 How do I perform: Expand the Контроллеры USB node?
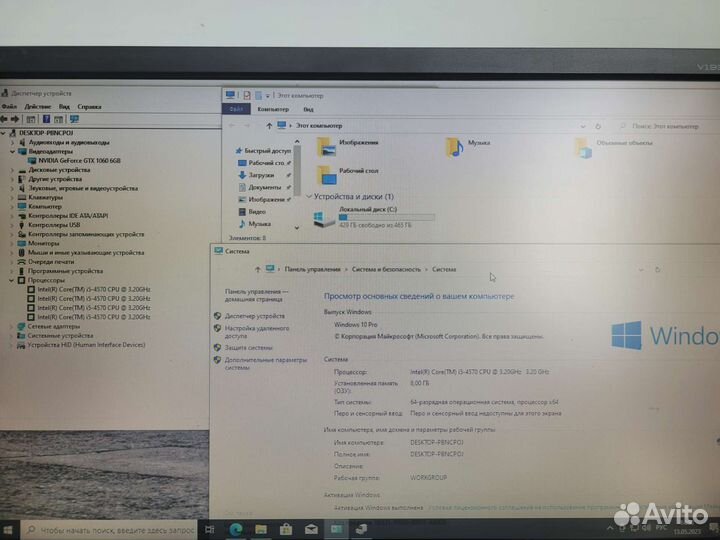pos(12,225)
